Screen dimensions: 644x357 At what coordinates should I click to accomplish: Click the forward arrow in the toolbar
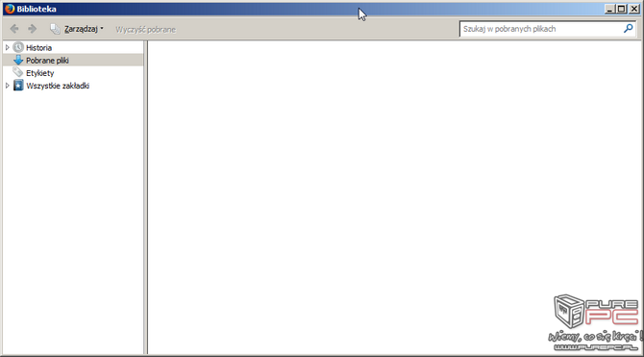point(32,29)
